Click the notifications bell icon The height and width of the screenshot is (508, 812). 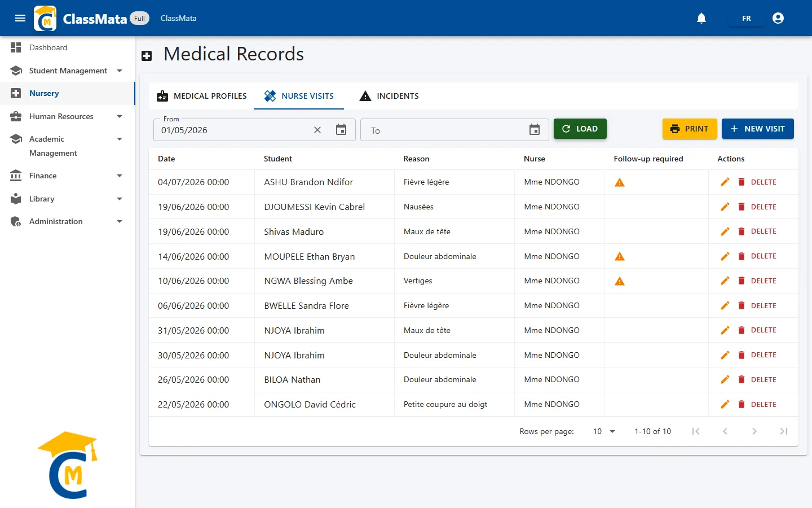[701, 18]
